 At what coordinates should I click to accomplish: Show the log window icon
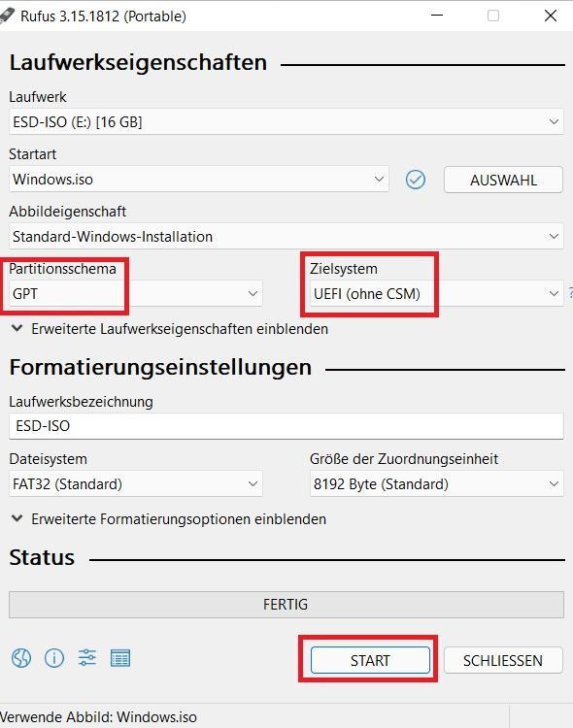click(120, 658)
